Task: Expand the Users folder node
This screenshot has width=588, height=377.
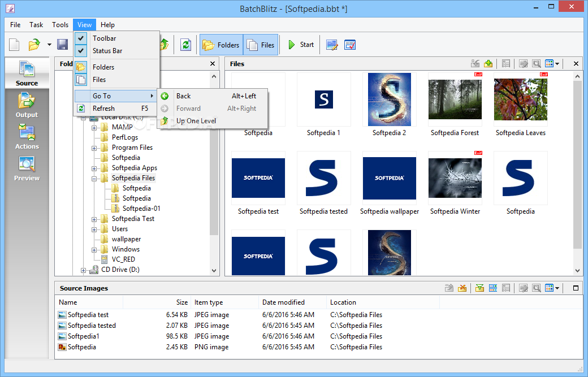Action: click(x=94, y=229)
